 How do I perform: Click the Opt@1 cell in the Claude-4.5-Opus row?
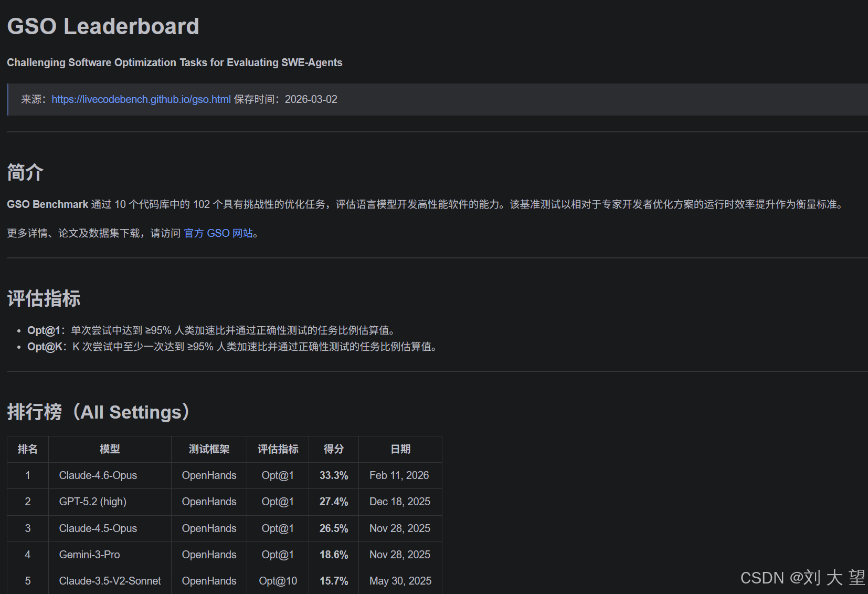click(278, 528)
